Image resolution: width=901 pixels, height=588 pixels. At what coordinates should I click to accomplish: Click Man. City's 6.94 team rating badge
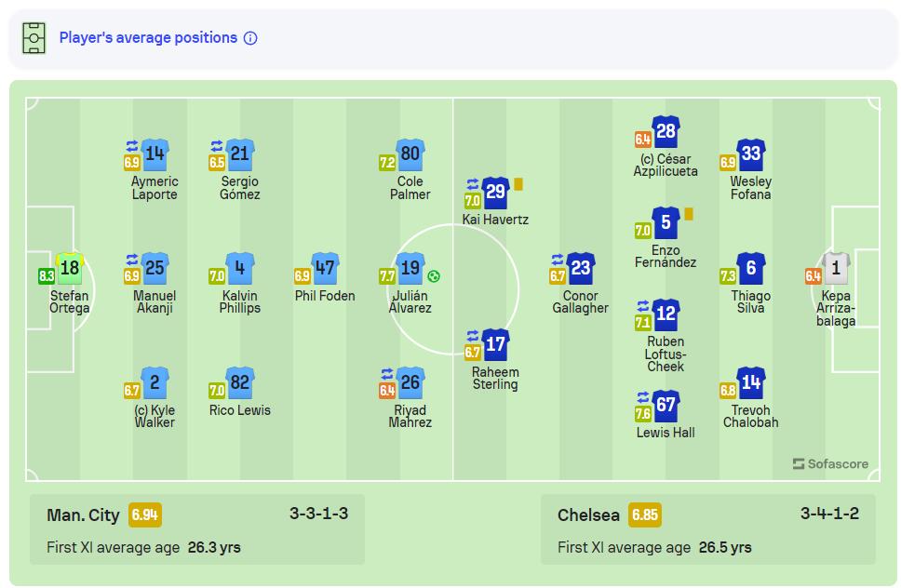145,514
